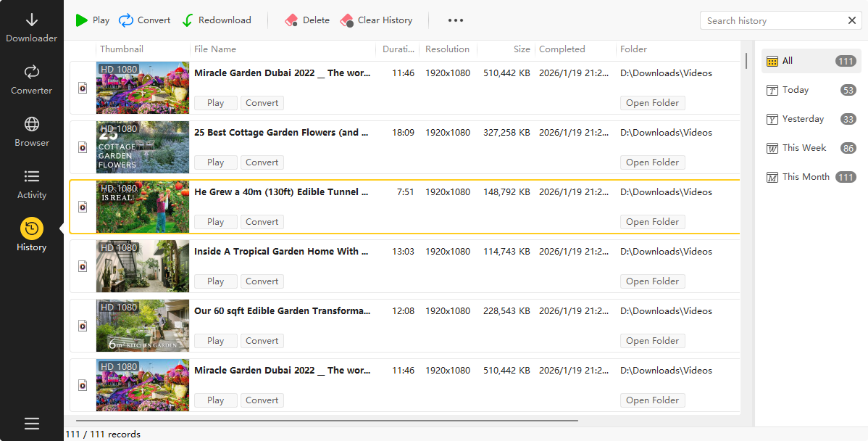Click the hamburger menu at bottom left
Viewport: 868px width, 441px height.
click(x=31, y=424)
